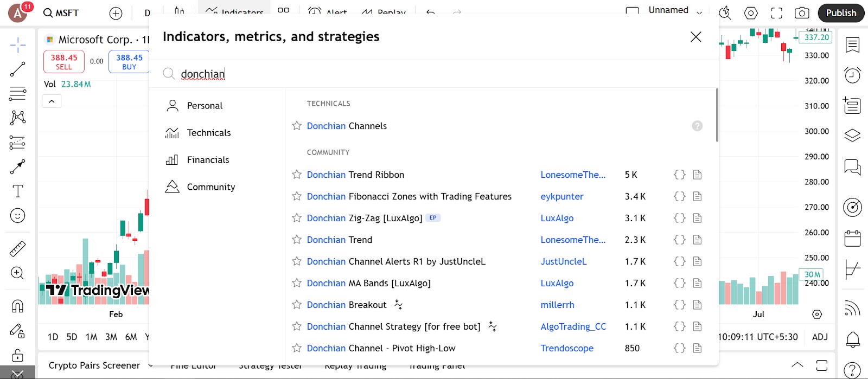868x379 pixels.
Task: Open the chat messages panel
Action: 853,166
